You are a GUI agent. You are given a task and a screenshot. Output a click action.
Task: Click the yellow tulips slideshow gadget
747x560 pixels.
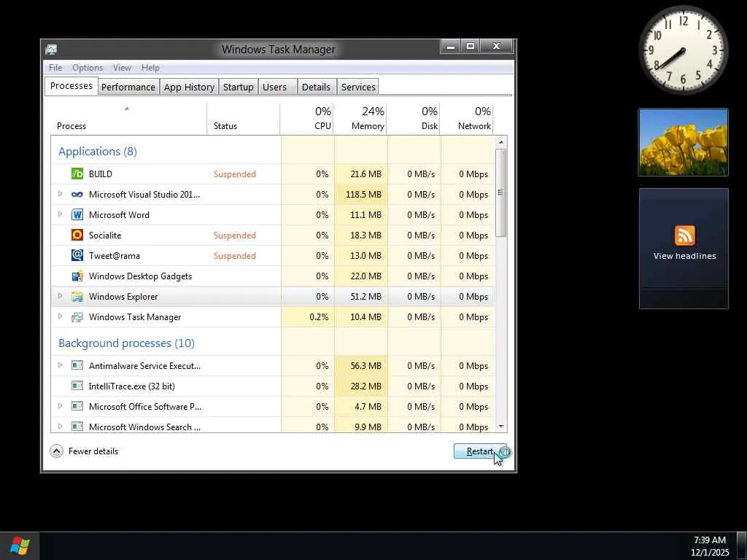click(683, 142)
